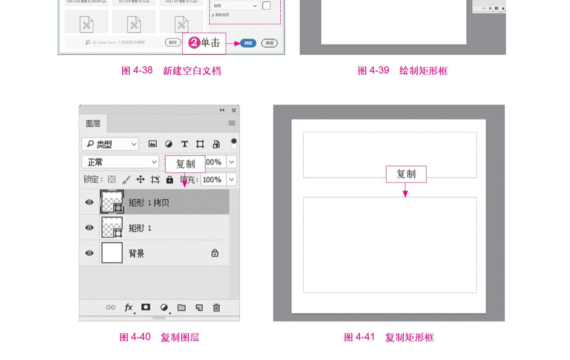Select 背景 layer thumbnail
The height and width of the screenshot is (360, 570).
112,253
